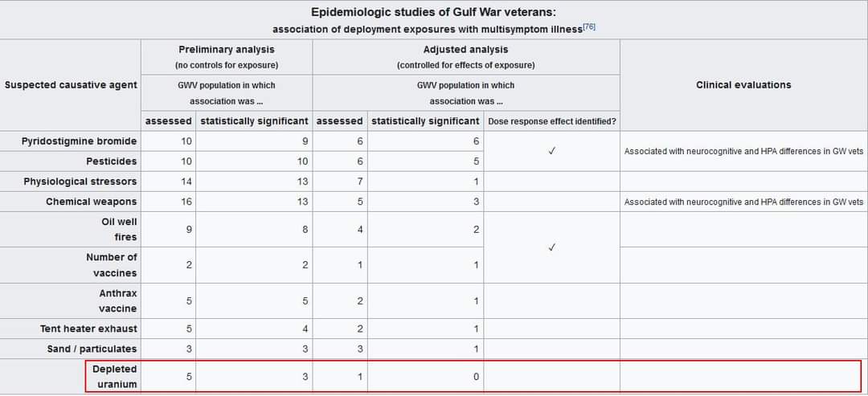This screenshot has width=868, height=396.
Task: Click the Anthrax vaccine row label
Action: point(118,301)
